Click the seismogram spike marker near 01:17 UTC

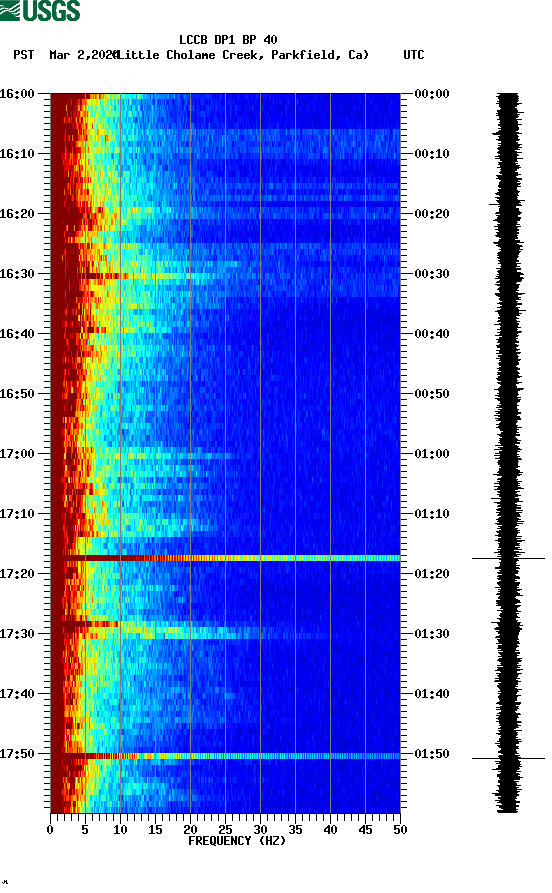(x=508, y=559)
